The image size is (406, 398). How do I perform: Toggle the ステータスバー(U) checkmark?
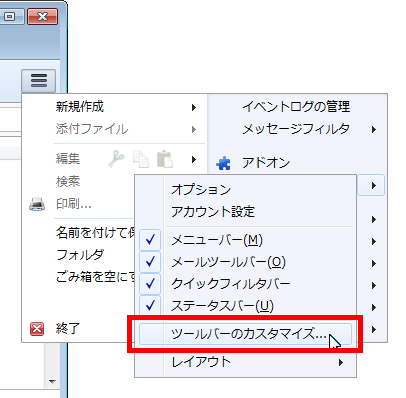[150, 305]
